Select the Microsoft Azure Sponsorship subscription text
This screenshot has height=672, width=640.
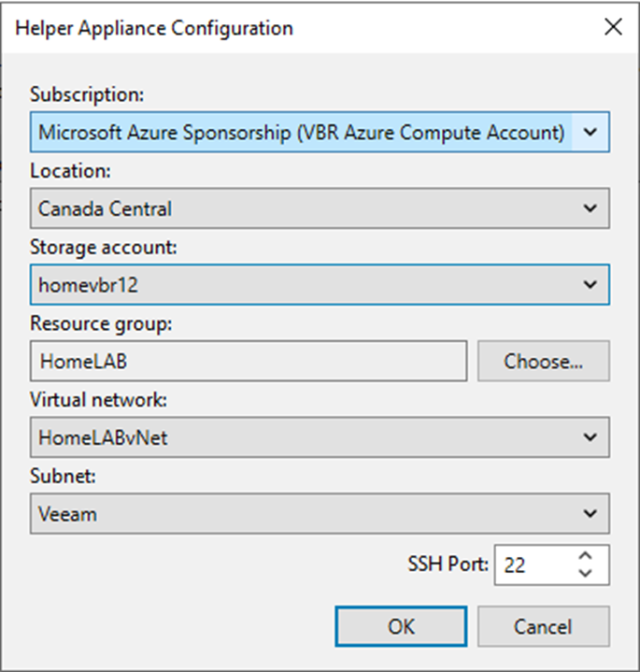tap(302, 132)
